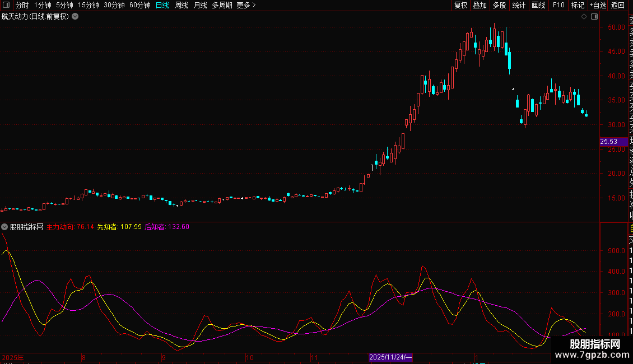Select the 30分钟 period tab

click(x=114, y=5)
